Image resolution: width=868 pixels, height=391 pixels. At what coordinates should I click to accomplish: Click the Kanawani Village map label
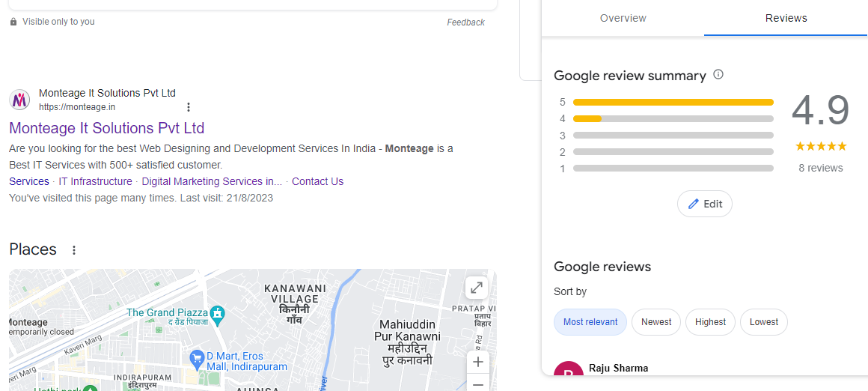294,304
